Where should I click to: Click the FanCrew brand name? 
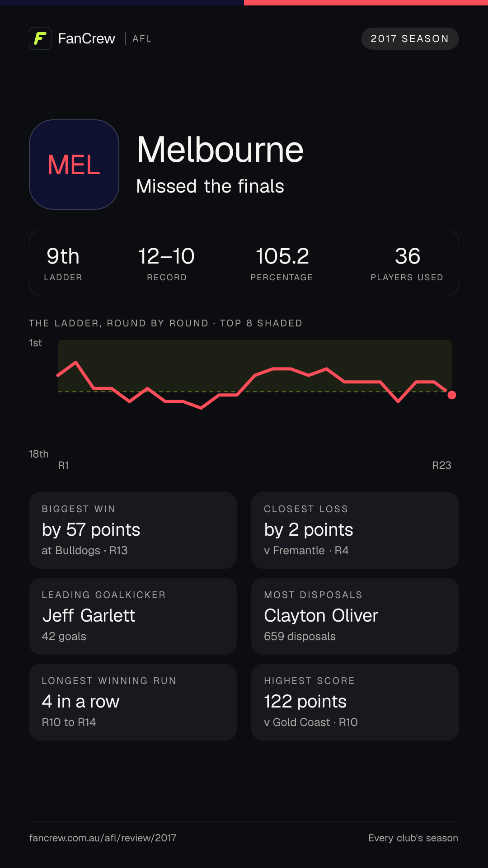[87, 39]
